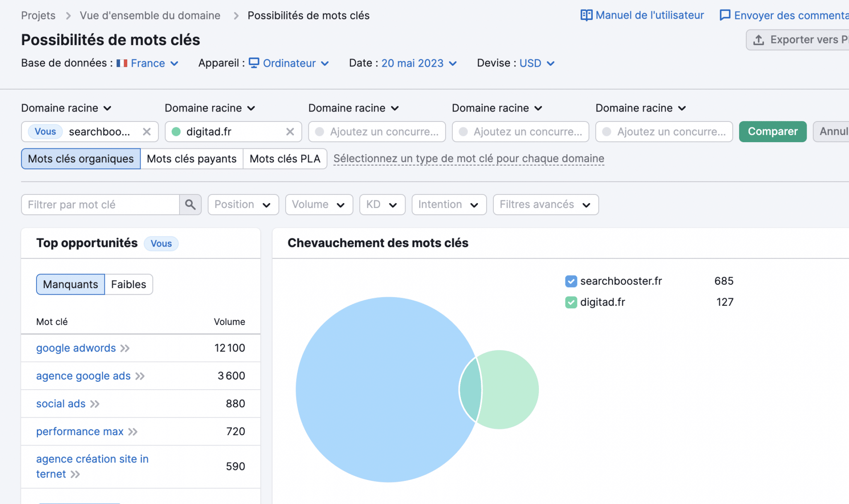Uncheck the searchbooster.fr checkbox
Viewport: 849px width, 504px height.
pyautogui.click(x=571, y=281)
